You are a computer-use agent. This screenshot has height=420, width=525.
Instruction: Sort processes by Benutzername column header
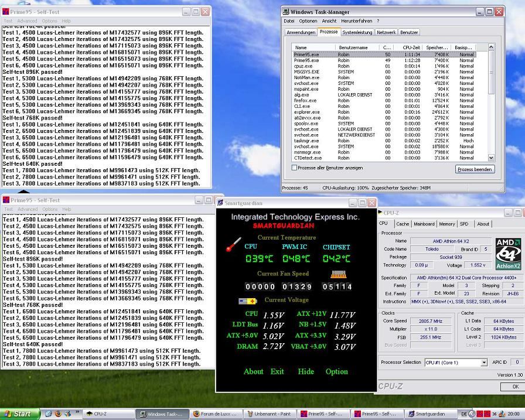[357, 47]
